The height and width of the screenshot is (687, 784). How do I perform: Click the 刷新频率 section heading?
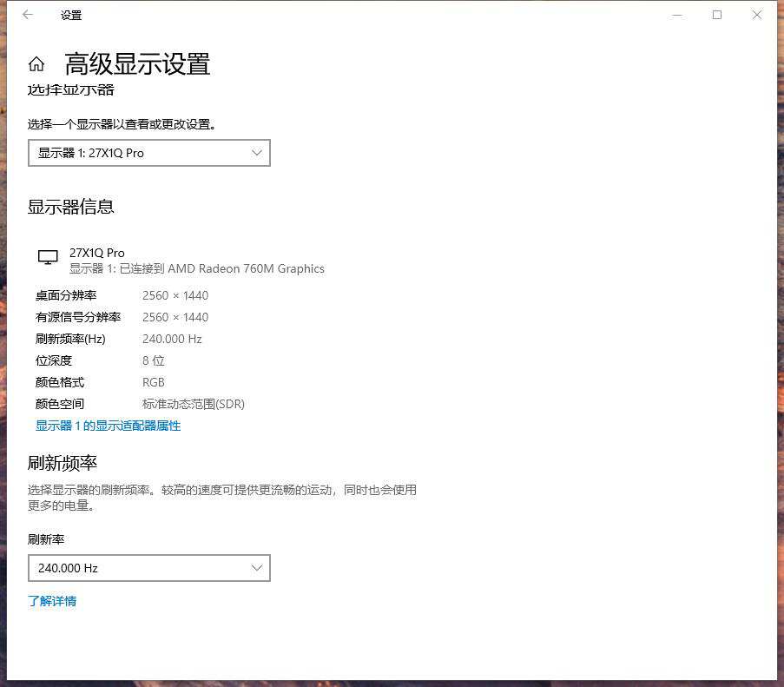[62, 463]
